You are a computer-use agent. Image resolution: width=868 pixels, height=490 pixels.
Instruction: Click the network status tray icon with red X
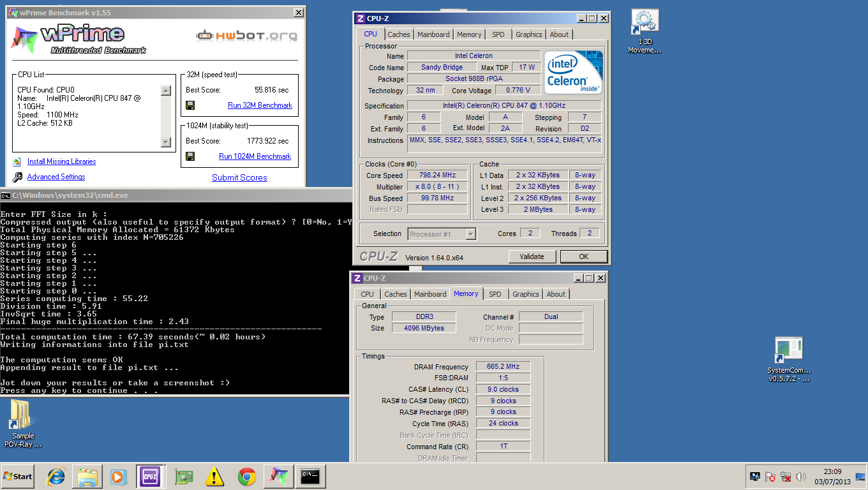coord(786,477)
